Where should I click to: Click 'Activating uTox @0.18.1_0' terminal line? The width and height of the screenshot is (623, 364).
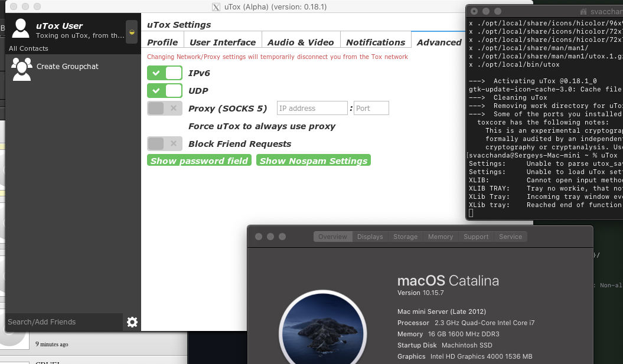pyautogui.click(x=533, y=81)
